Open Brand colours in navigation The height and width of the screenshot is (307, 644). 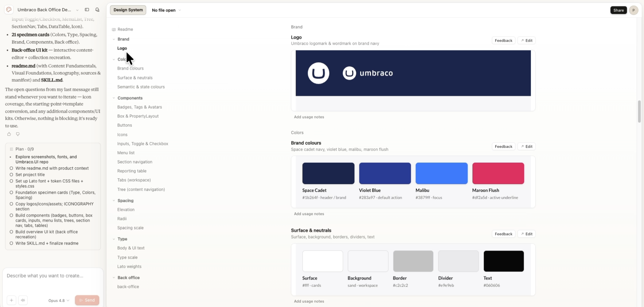point(130,68)
